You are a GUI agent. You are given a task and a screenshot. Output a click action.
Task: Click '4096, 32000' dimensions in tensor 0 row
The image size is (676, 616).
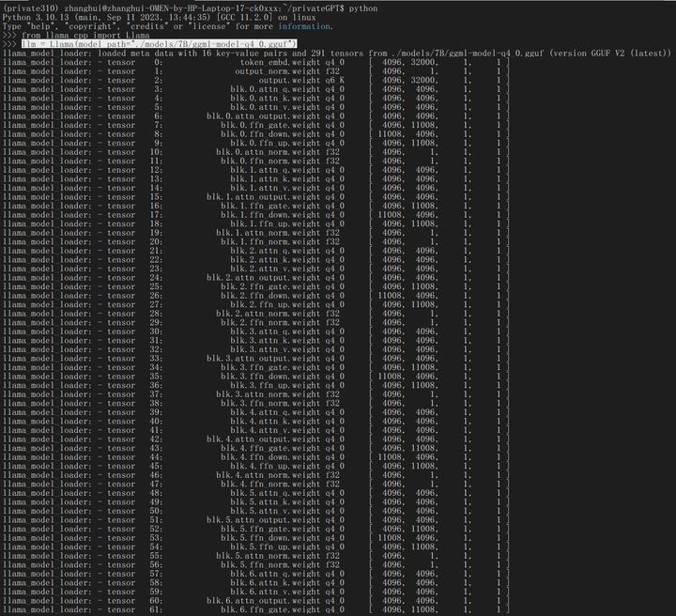(410, 62)
